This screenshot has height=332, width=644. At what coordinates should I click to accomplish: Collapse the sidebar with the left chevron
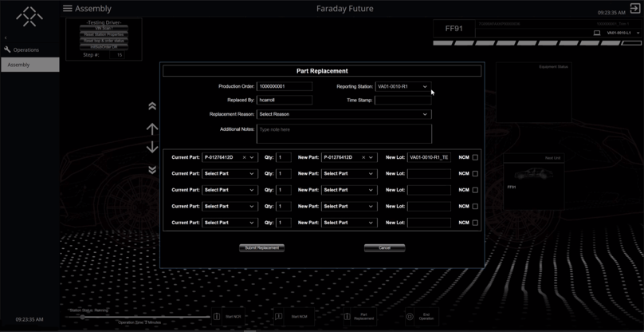point(6,38)
